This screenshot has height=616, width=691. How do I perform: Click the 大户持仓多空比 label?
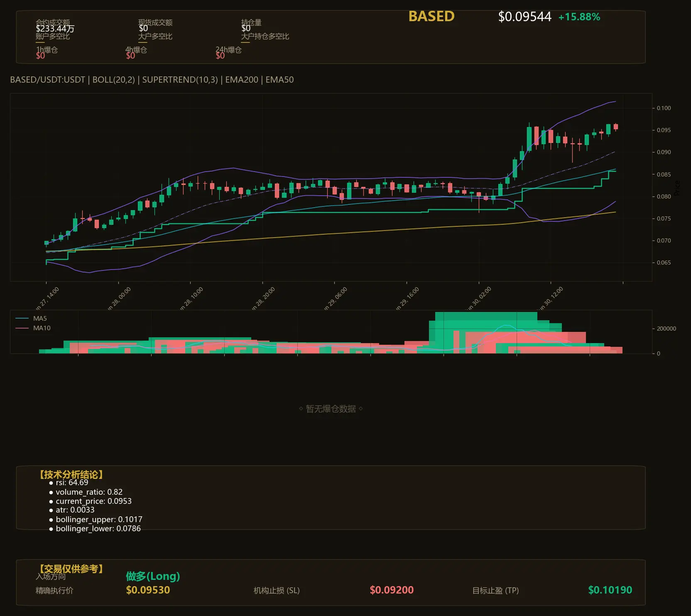click(265, 36)
